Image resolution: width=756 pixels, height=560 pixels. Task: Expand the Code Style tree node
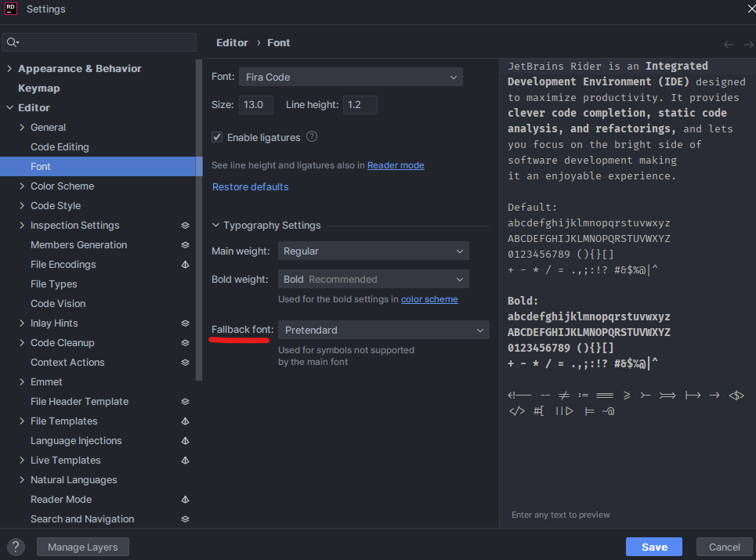[22, 205]
